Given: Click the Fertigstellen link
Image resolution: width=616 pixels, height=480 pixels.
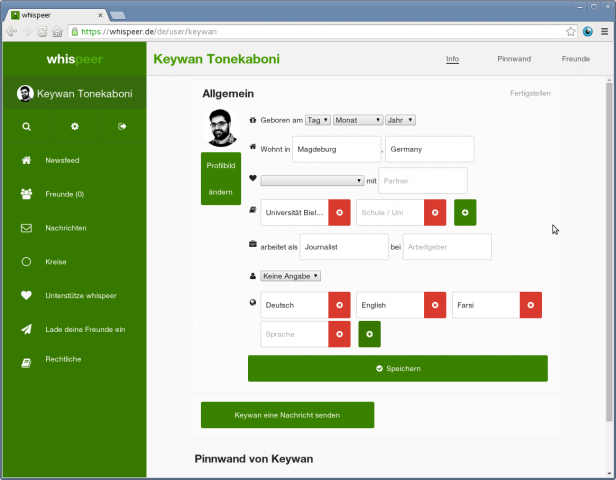Looking at the screenshot, I should click(529, 94).
